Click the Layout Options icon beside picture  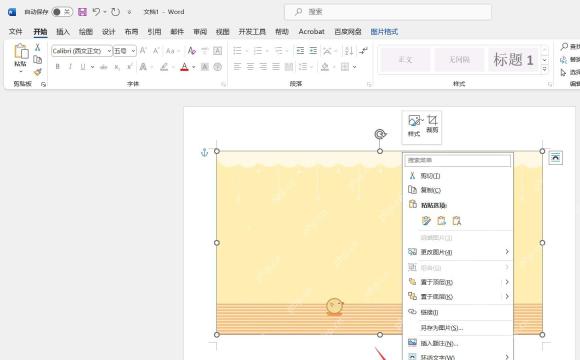pyautogui.click(x=555, y=158)
